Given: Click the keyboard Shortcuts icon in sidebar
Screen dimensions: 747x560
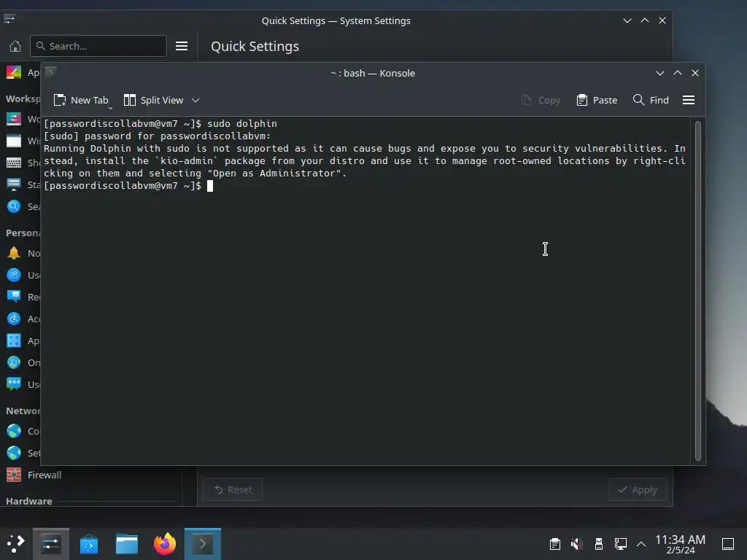Looking at the screenshot, I should [14, 163].
